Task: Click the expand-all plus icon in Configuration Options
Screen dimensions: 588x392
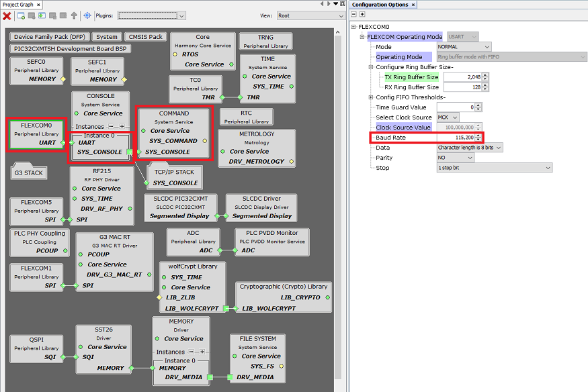Action: pyautogui.click(x=363, y=15)
